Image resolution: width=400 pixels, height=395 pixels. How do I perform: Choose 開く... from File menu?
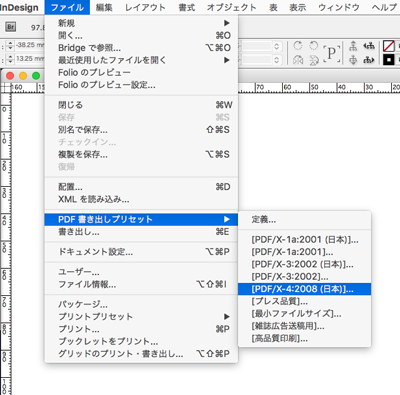[141, 35]
